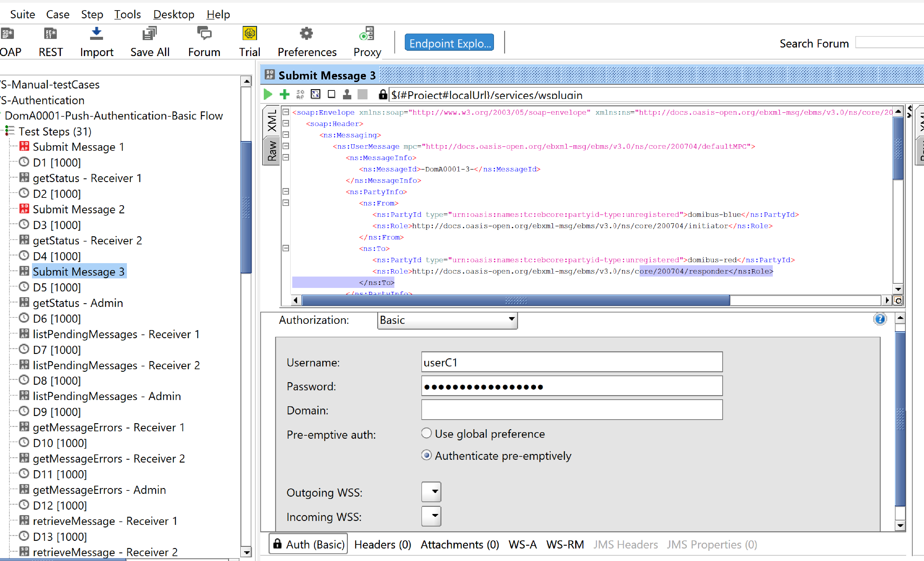Collapse the ns:PartyInfo XML node
This screenshot has width=924, height=561.
click(x=286, y=191)
